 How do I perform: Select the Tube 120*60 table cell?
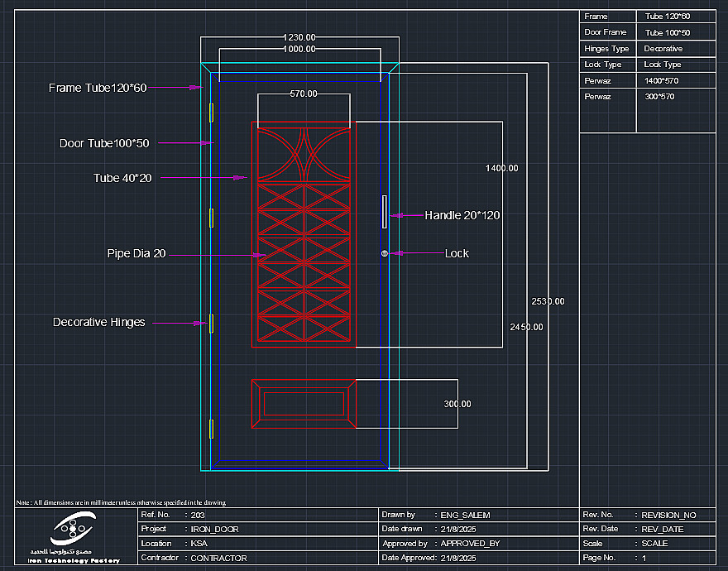667,17
